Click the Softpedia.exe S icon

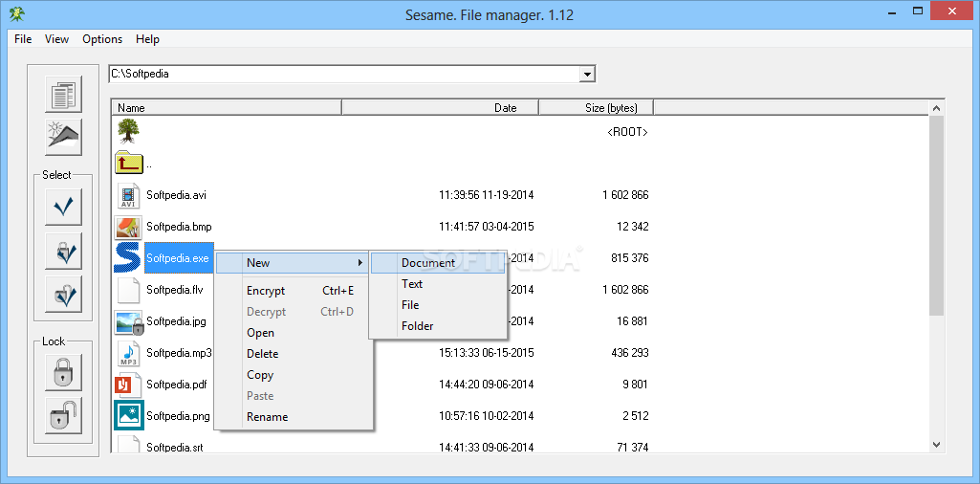pyautogui.click(x=128, y=258)
